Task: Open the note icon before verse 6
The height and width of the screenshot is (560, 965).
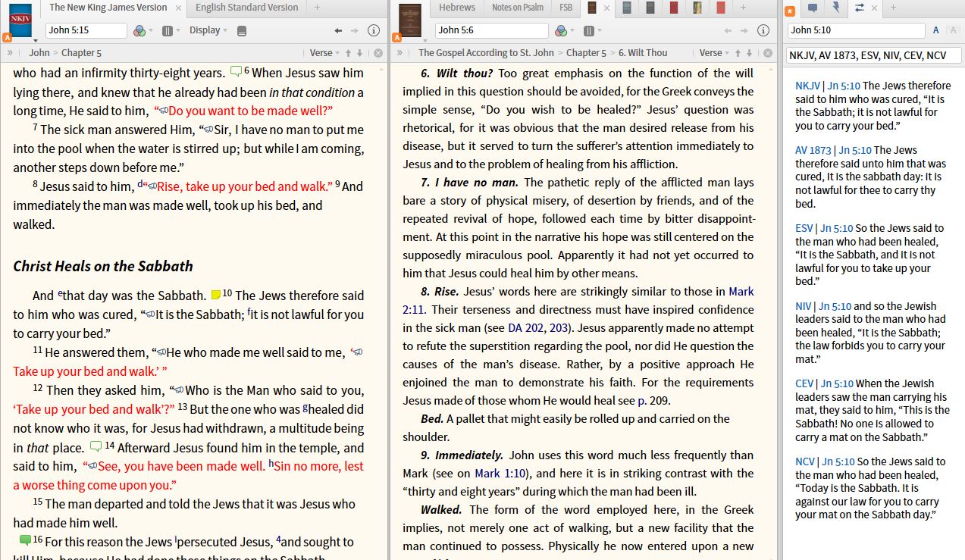Action: pos(237,72)
